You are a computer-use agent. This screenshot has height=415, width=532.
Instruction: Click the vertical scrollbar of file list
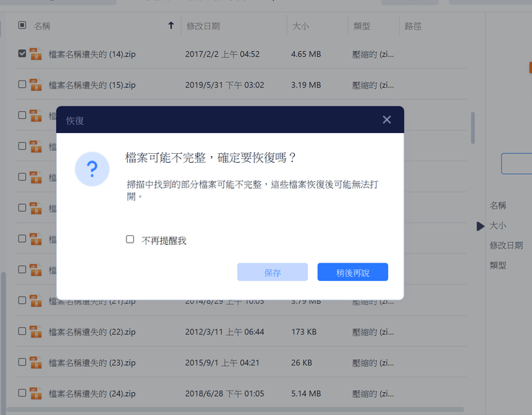point(473,128)
